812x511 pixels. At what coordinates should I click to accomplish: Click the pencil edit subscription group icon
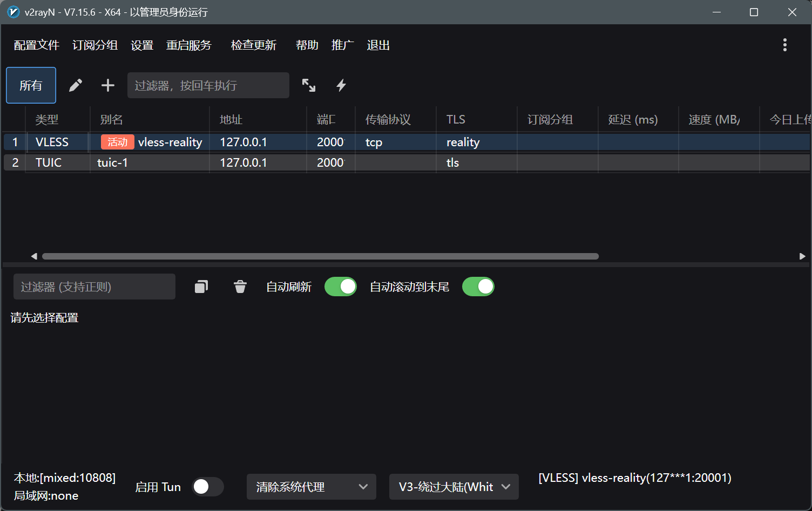coord(76,85)
